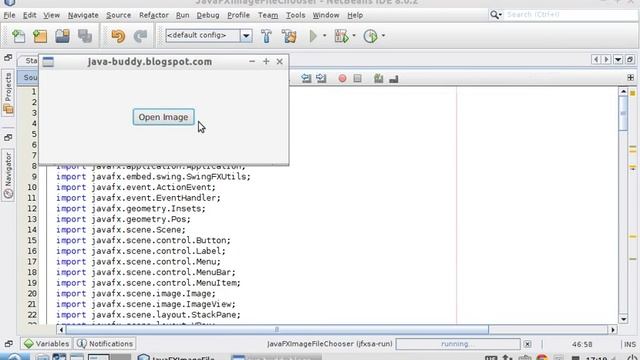This screenshot has width=640, height=360.
Task: Click vertical scrollbar up arrow
Action: point(623,92)
